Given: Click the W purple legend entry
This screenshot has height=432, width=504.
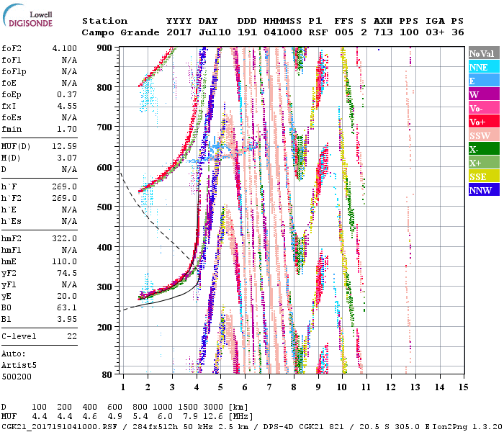Looking at the screenshot, I should point(482,95).
